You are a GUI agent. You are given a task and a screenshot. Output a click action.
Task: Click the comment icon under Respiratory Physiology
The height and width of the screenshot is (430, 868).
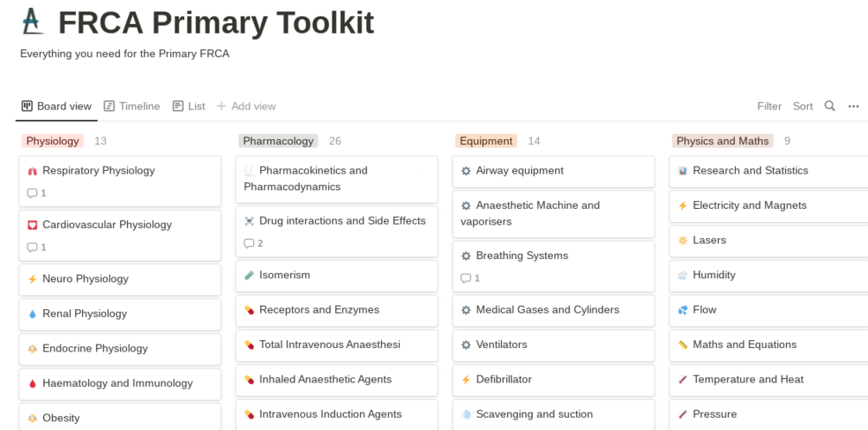[x=32, y=193]
